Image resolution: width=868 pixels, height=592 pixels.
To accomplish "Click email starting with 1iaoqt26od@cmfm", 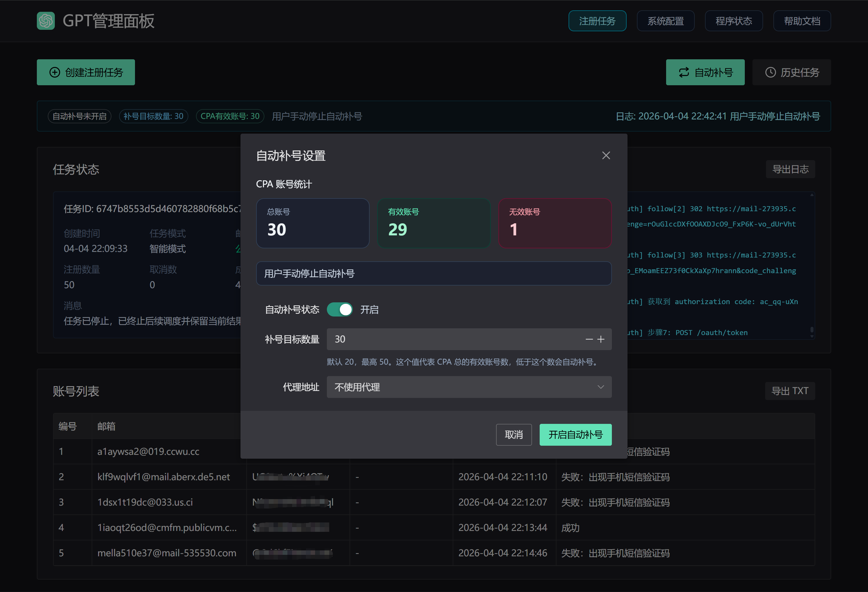I will click(167, 528).
